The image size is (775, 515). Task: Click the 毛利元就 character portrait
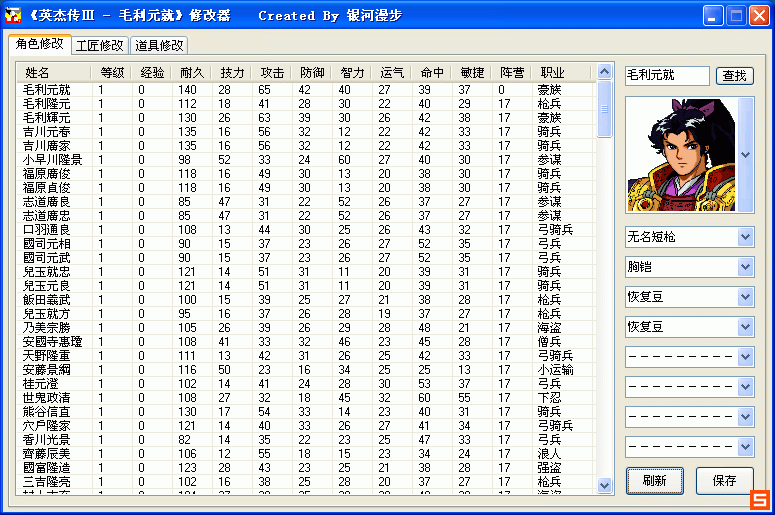coord(682,155)
